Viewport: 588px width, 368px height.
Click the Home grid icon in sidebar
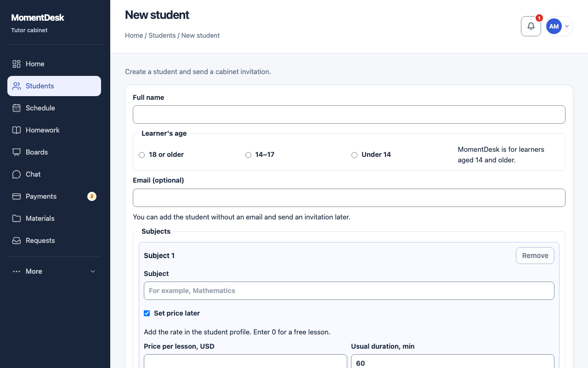pos(17,64)
